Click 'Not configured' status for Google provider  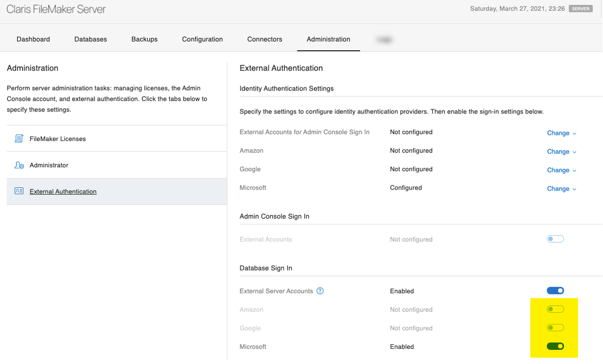[411, 169]
